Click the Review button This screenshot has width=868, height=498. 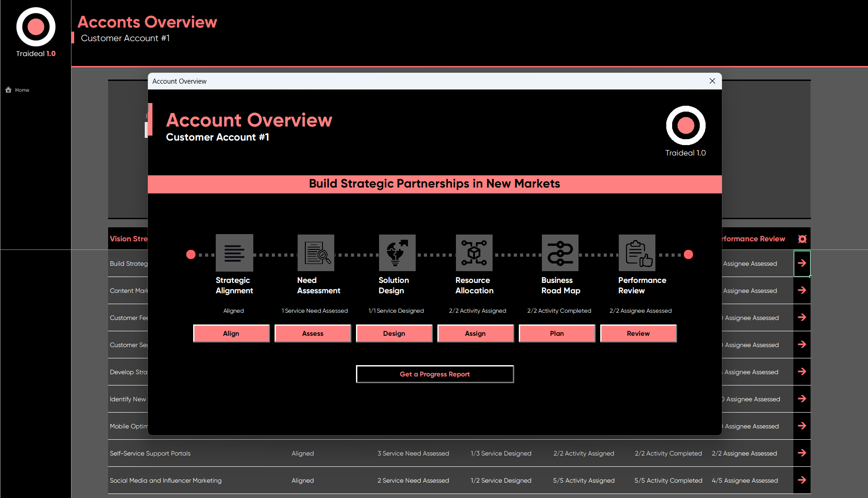coord(638,334)
